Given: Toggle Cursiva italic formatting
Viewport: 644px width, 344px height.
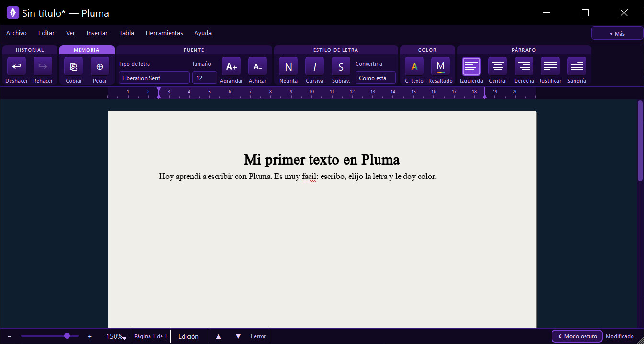Looking at the screenshot, I should coord(314,66).
